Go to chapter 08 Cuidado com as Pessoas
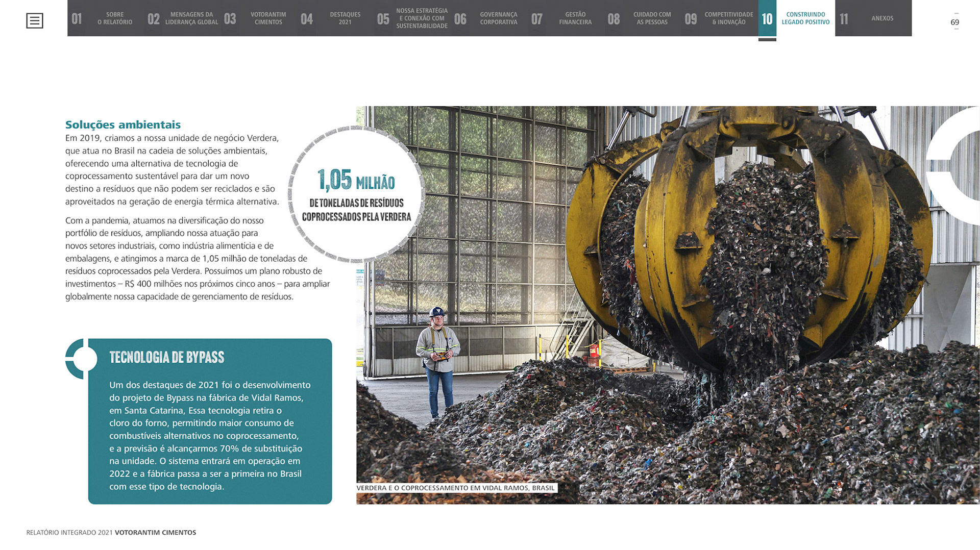The width and height of the screenshot is (980, 550). click(643, 18)
